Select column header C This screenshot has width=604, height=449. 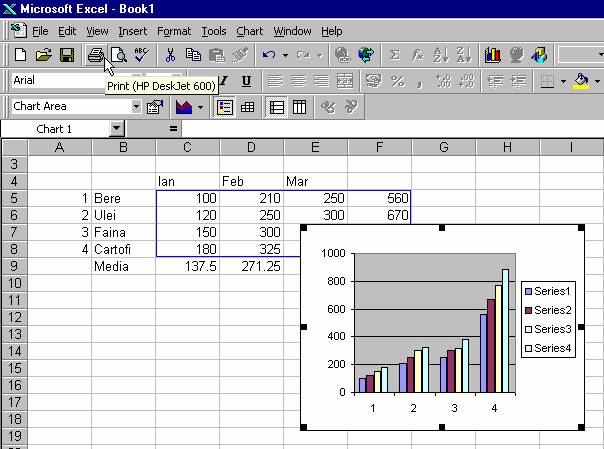click(187, 148)
